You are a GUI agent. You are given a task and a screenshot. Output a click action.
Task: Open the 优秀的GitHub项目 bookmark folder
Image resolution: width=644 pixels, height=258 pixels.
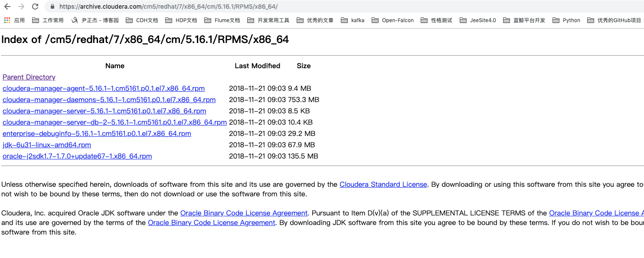pyautogui.click(x=614, y=20)
